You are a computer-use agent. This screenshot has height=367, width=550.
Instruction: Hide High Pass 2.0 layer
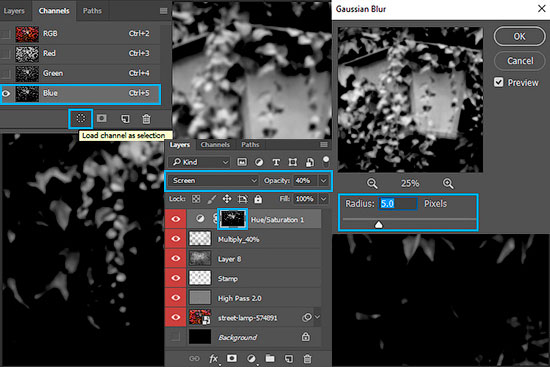click(x=175, y=298)
